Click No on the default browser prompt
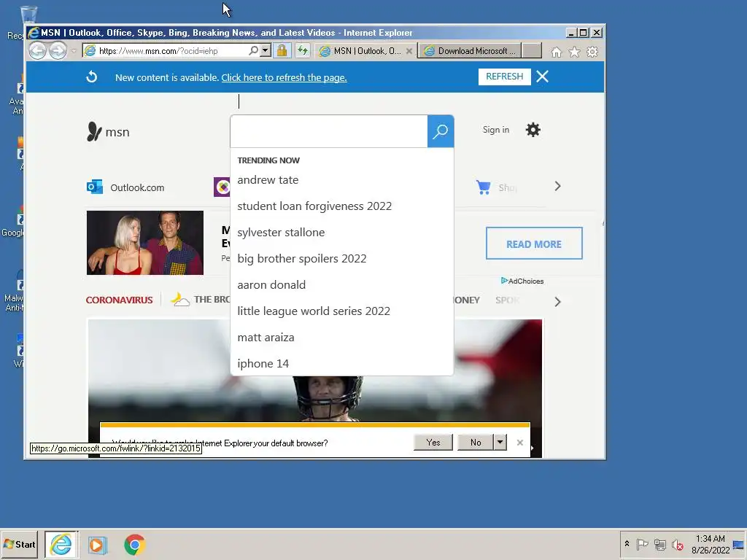 pyautogui.click(x=476, y=443)
